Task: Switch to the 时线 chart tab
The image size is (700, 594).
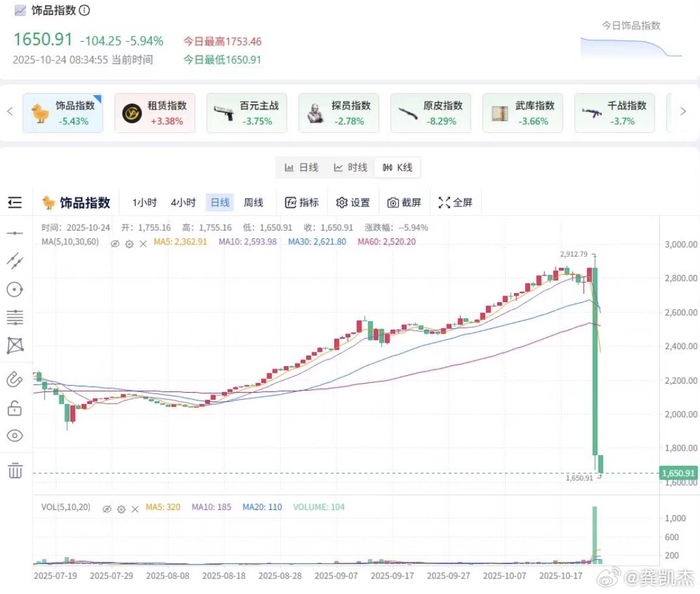Action: (351, 167)
